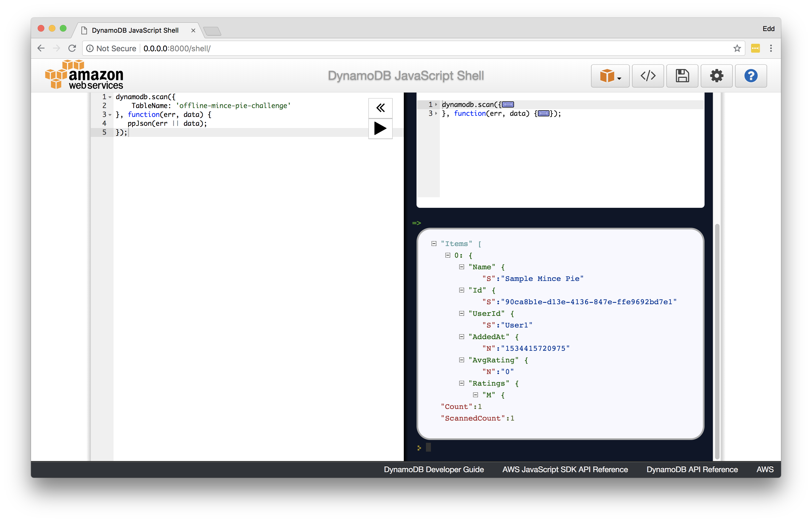Collapse the editor with double chevron
This screenshot has width=812, height=522.
pos(380,108)
